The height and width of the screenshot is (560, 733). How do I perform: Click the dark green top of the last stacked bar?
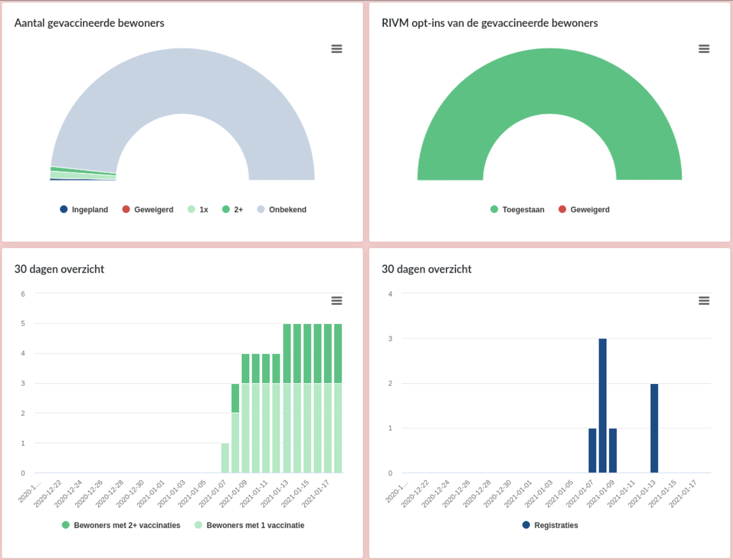[338, 353]
